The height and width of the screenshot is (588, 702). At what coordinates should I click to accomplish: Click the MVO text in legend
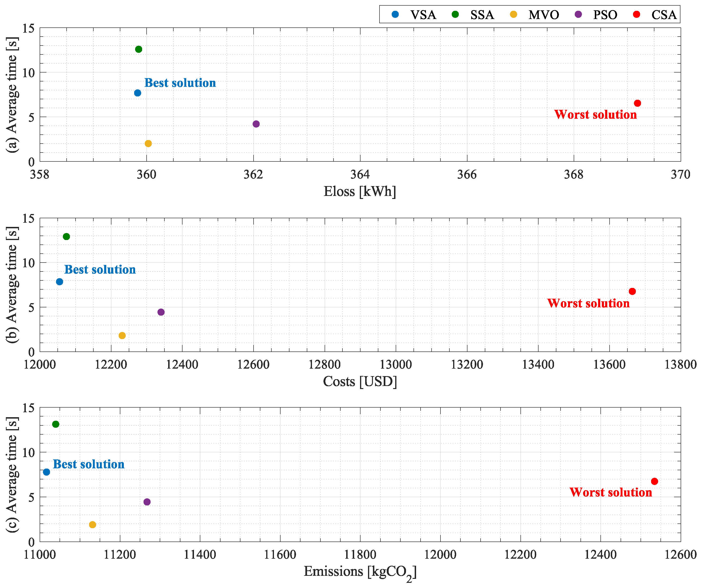click(543, 15)
